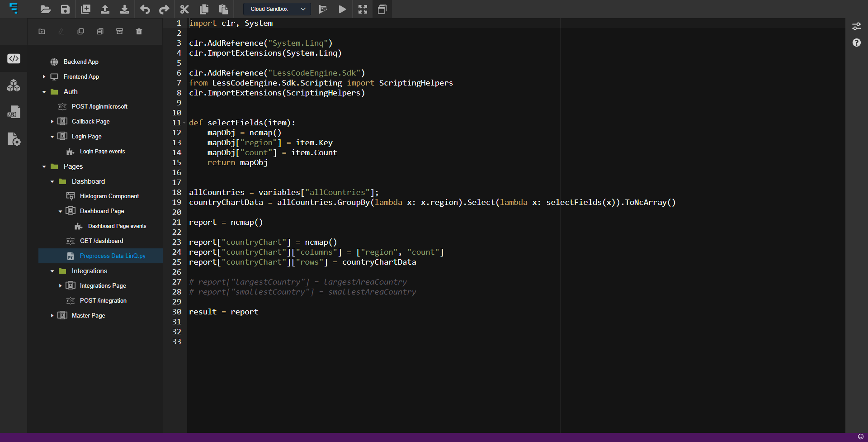Click the fullscreen expand icon
868x442 pixels.
pyautogui.click(x=363, y=9)
